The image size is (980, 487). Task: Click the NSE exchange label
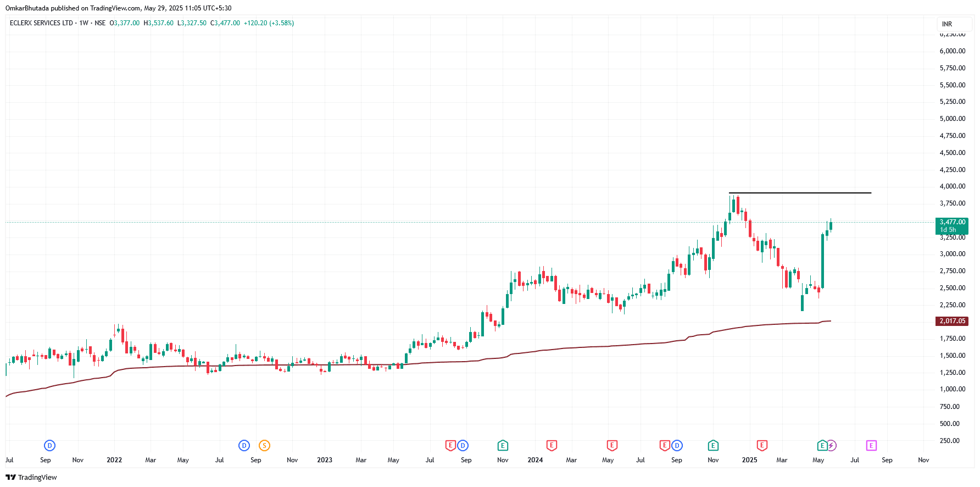(100, 23)
